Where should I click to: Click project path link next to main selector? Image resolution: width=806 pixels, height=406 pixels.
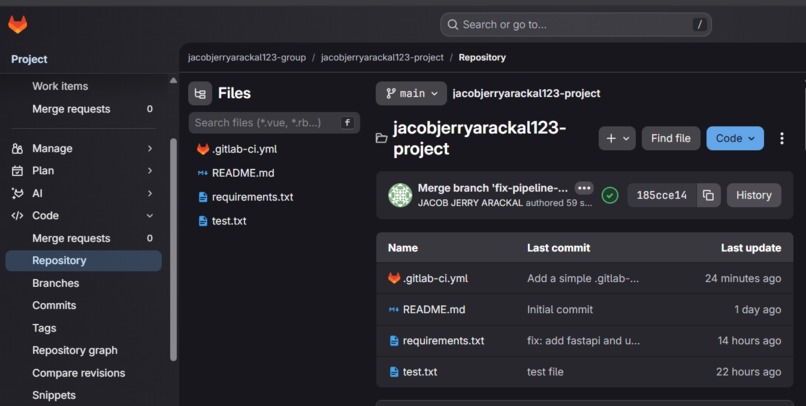526,94
